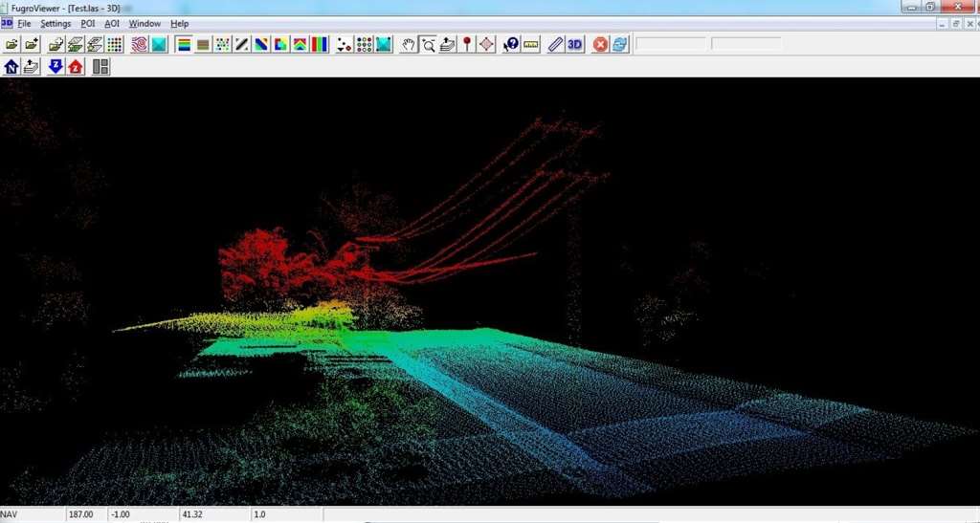Toggle the brown striped display button
980x523 pixels.
coord(203,44)
